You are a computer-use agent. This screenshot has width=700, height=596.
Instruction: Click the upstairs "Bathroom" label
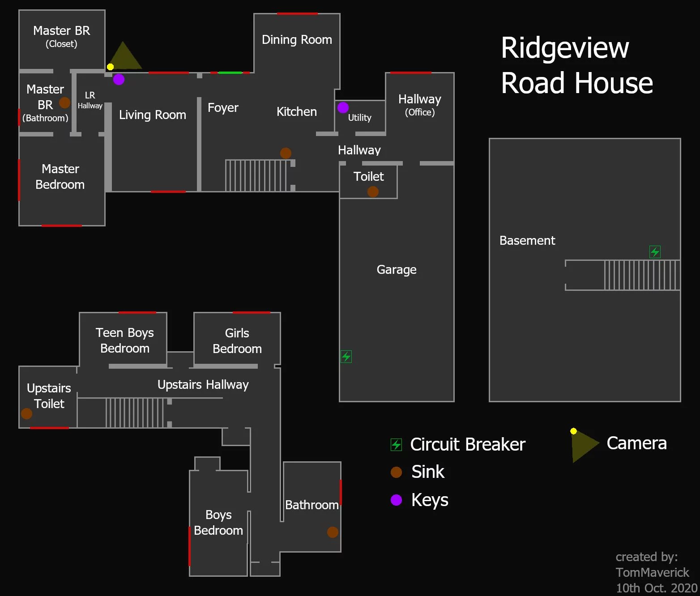click(312, 505)
